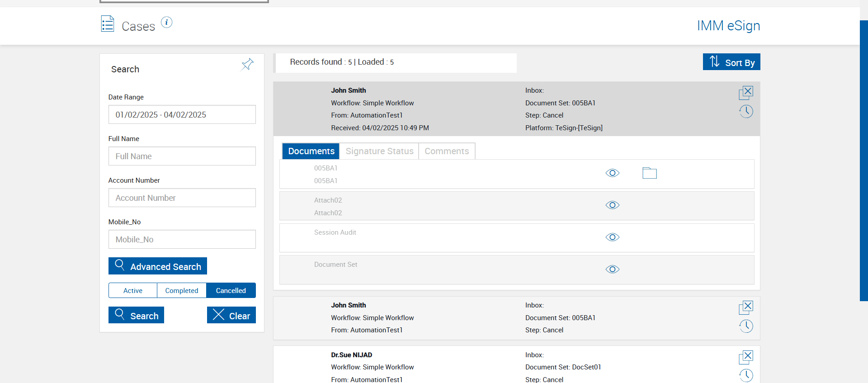
Task: Switch to the Comments tab
Action: pyautogui.click(x=447, y=151)
